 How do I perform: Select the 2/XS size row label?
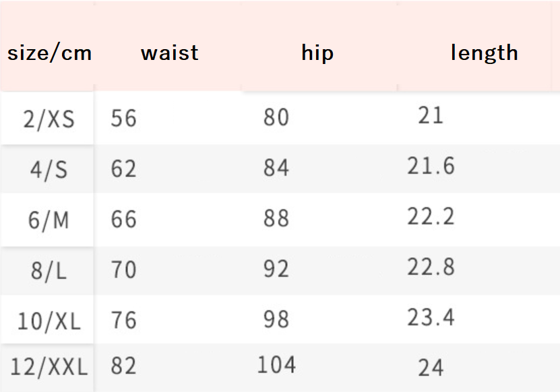tap(49, 119)
